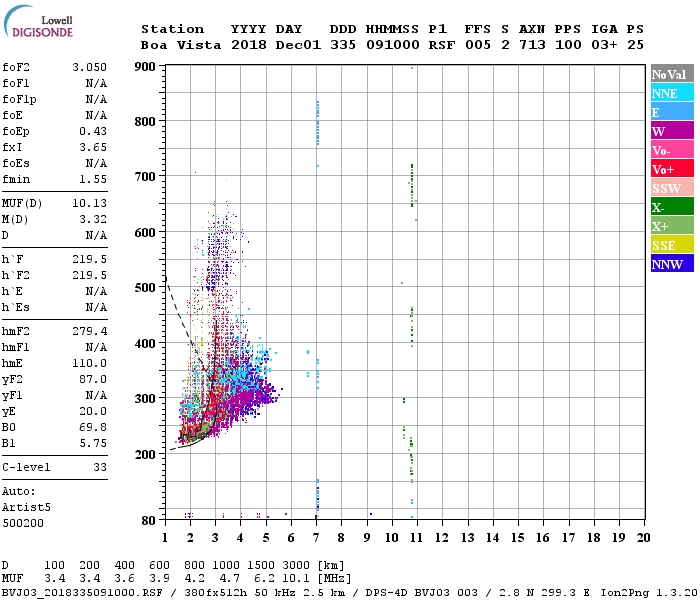Select the X- dark green legend swatch
Viewport: 700px width, 600px height.
point(672,207)
